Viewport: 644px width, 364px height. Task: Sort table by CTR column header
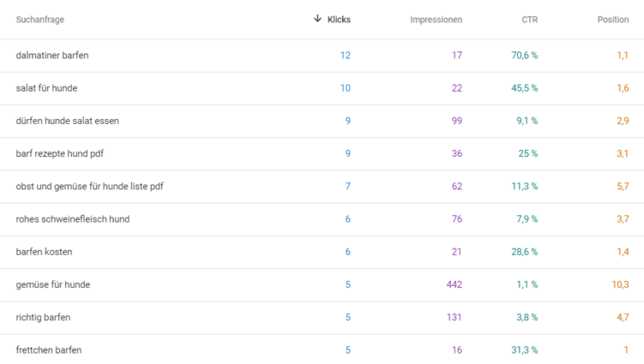[529, 20]
